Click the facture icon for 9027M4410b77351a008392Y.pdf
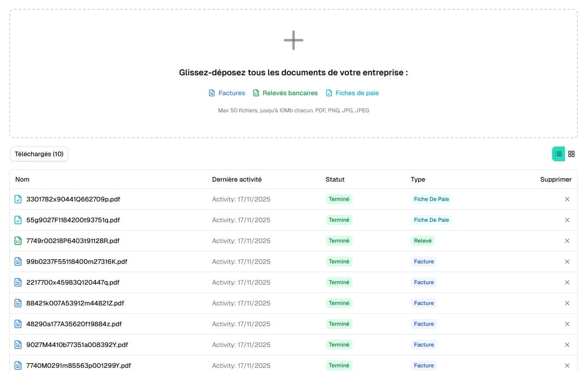588x384 pixels. 18,345
